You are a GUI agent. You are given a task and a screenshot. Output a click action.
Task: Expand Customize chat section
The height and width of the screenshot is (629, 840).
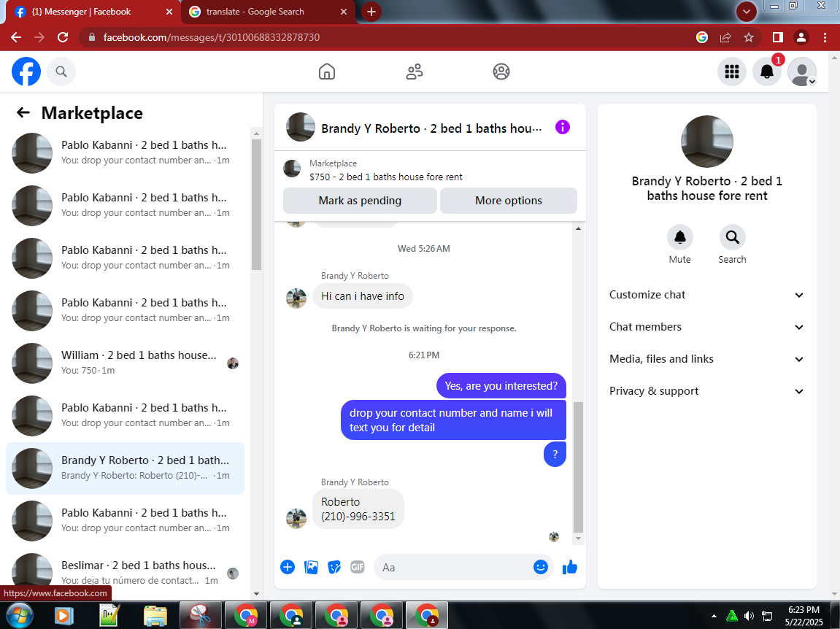(x=706, y=295)
